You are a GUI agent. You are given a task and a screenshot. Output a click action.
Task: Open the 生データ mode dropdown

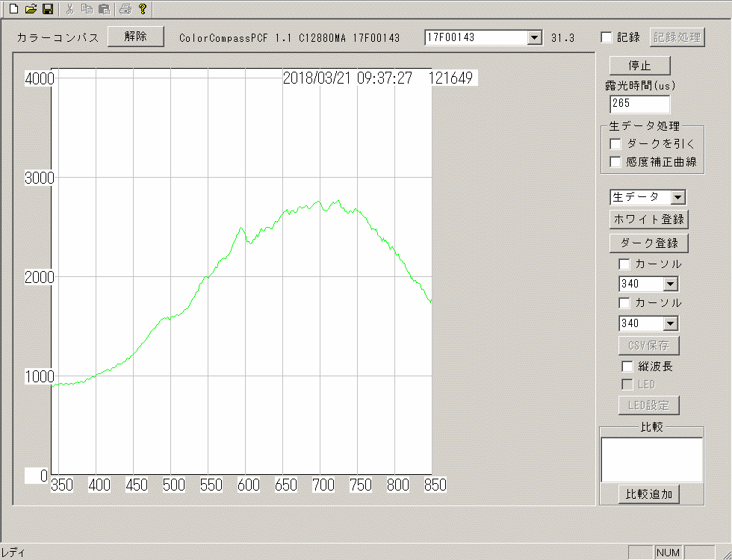[x=677, y=197]
